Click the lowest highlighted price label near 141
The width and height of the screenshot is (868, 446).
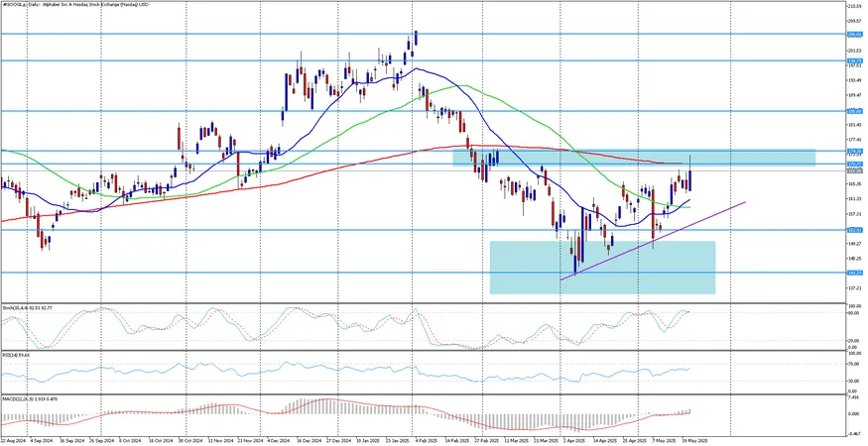(x=853, y=273)
